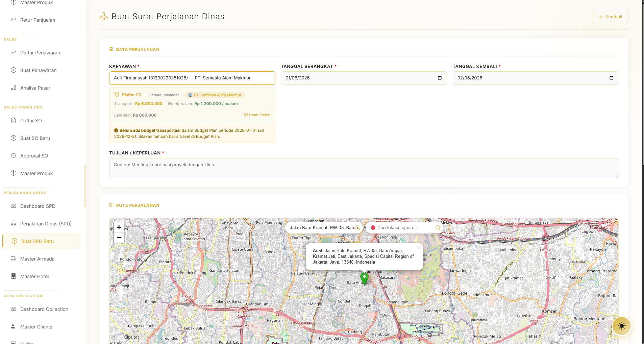Open Daftar SO list
This screenshot has height=344, width=644.
[31, 121]
